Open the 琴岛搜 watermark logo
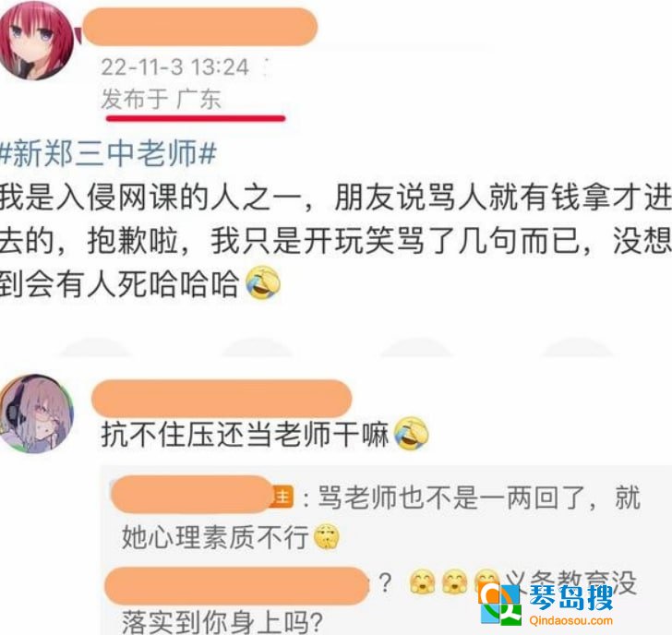The height and width of the screenshot is (635, 672). tap(546, 602)
